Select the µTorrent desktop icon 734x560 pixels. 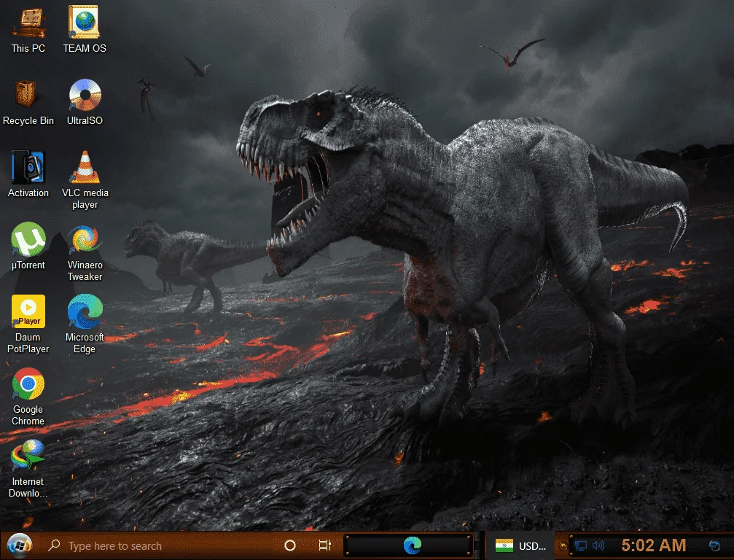(28, 239)
